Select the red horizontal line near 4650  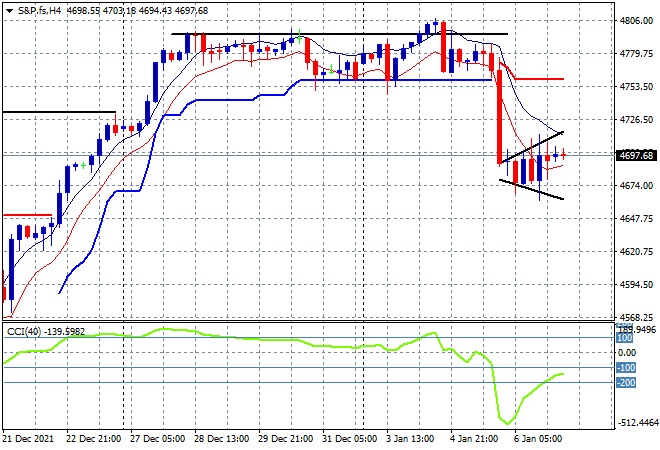(27, 216)
